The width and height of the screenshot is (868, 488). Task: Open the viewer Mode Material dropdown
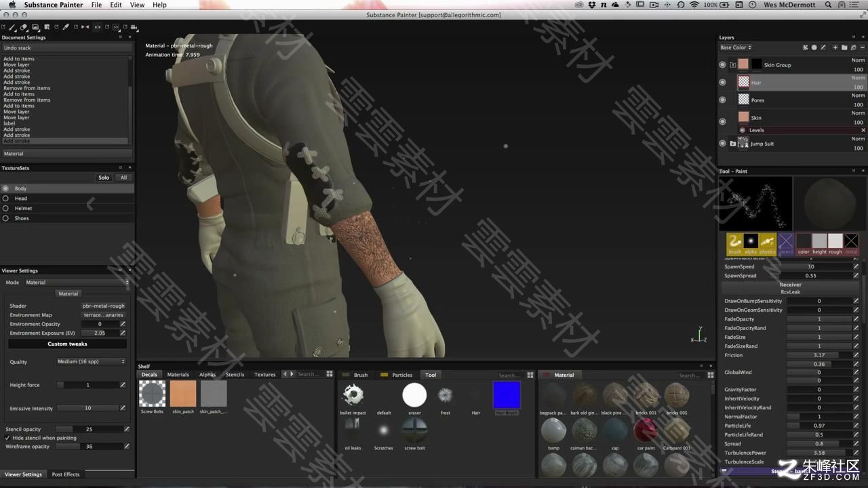pos(77,282)
